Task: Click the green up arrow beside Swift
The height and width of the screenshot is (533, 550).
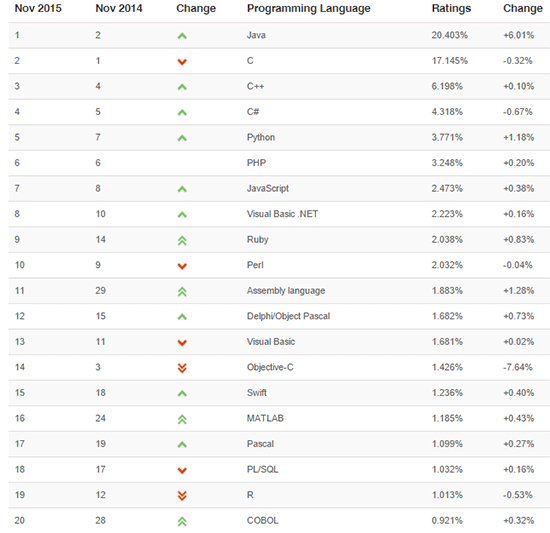Action: (x=182, y=394)
